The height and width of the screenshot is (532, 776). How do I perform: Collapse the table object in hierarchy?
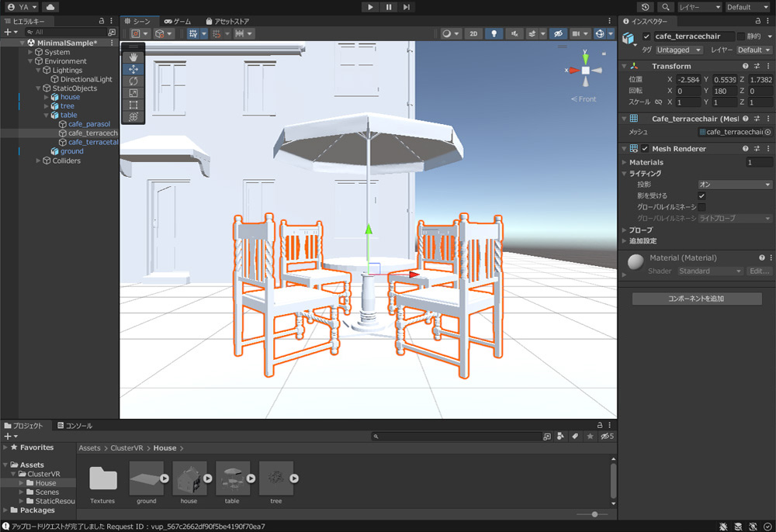tap(46, 115)
